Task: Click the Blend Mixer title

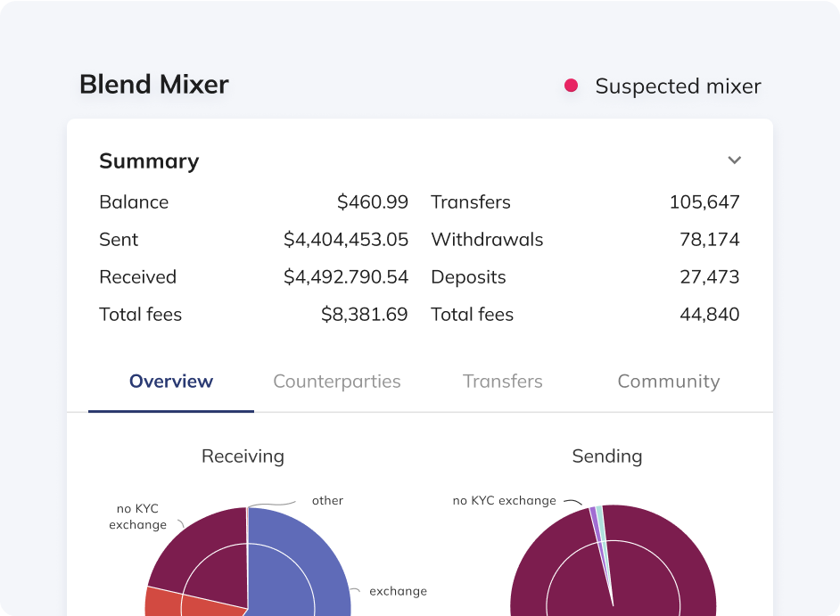Action: (x=154, y=85)
